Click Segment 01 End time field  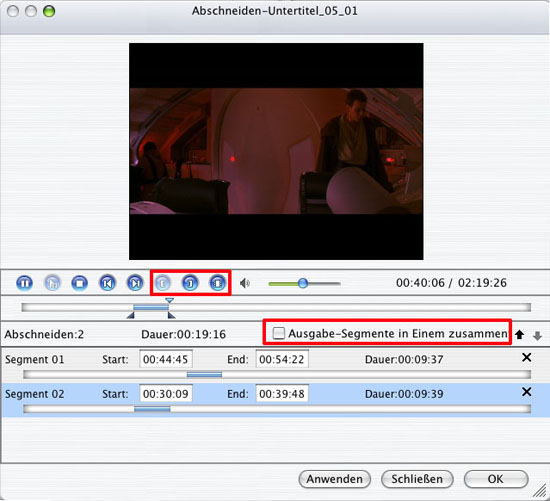pos(282,359)
